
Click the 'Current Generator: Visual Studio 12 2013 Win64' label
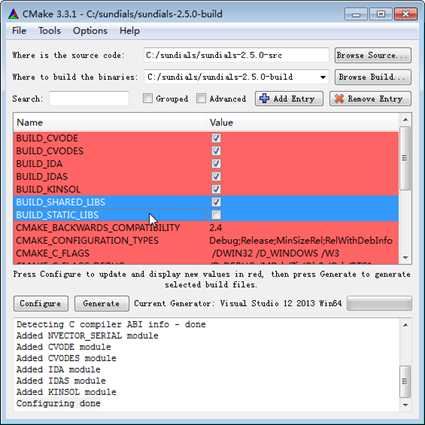[238, 304]
